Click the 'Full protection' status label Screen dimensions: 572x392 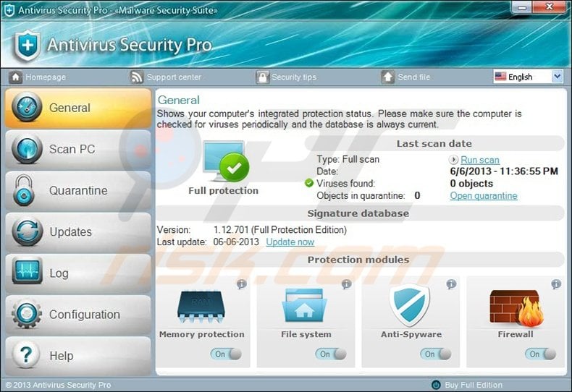223,190
